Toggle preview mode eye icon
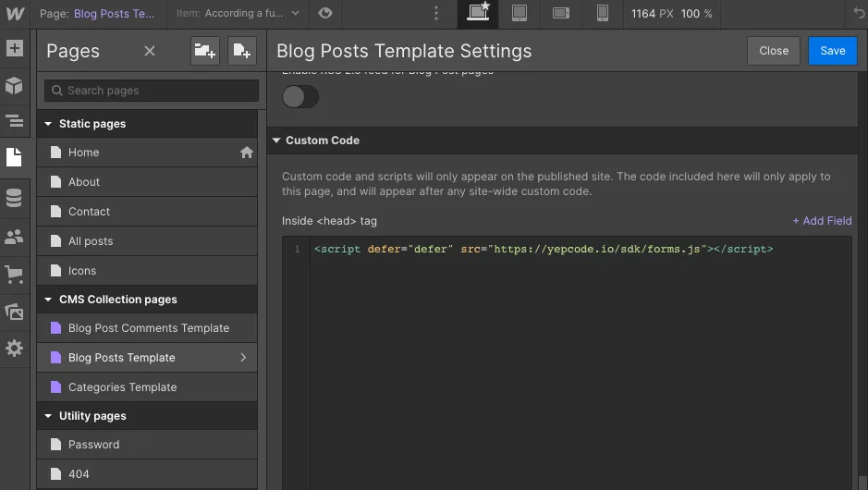Viewport: 868px width, 490px height. tap(324, 14)
